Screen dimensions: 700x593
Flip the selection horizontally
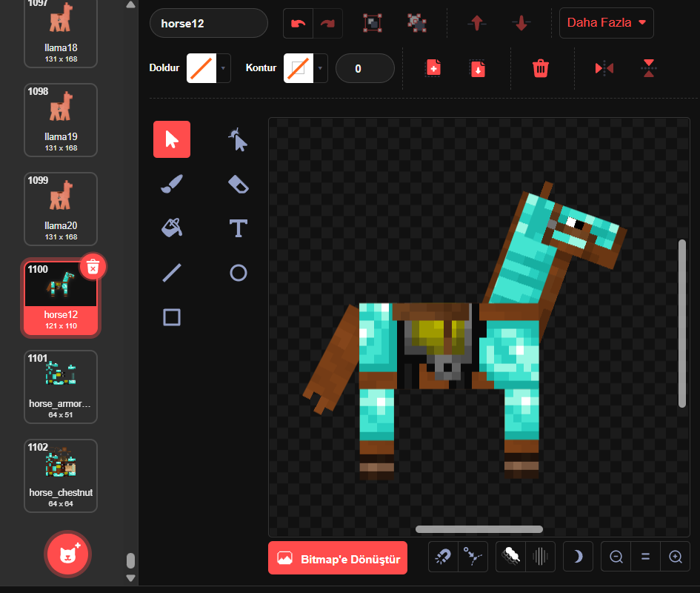(604, 68)
